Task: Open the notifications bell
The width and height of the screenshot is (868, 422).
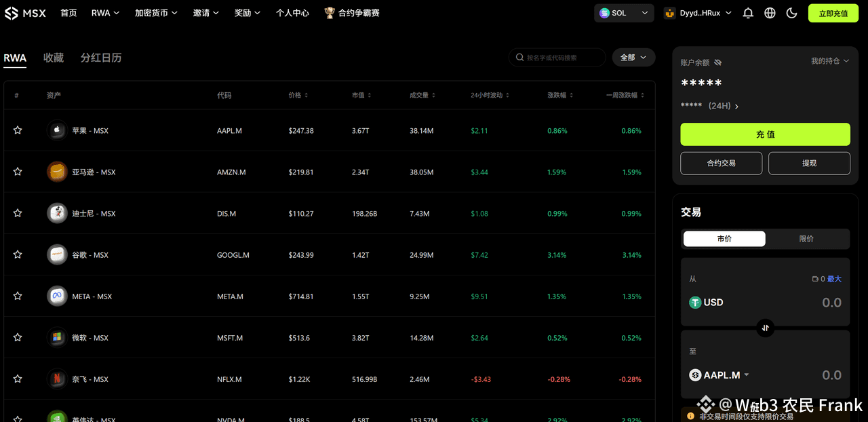Action: click(x=748, y=13)
